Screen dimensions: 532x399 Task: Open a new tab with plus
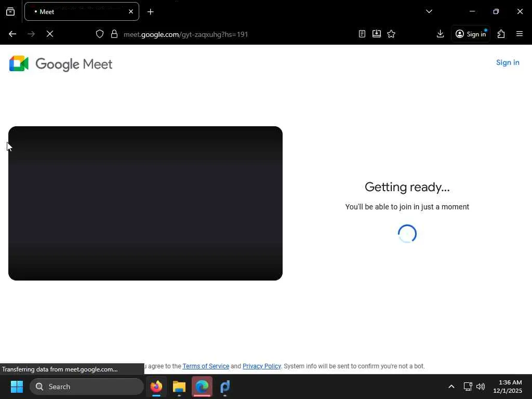click(x=151, y=12)
